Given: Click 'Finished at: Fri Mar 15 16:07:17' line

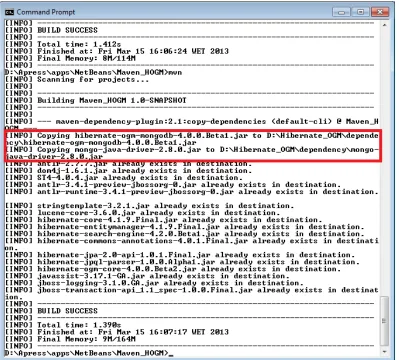Looking at the screenshot, I should tap(117, 332).
